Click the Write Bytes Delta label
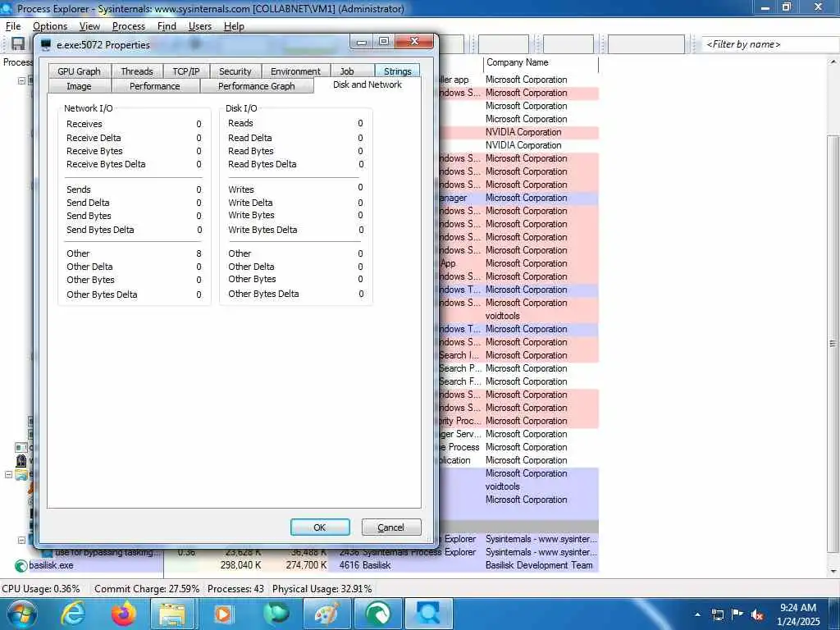The image size is (840, 630). (x=262, y=230)
